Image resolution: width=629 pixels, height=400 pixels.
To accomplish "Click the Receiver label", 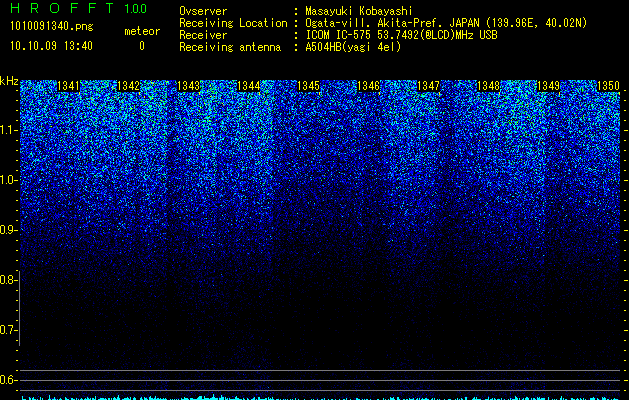I will click(x=203, y=35).
